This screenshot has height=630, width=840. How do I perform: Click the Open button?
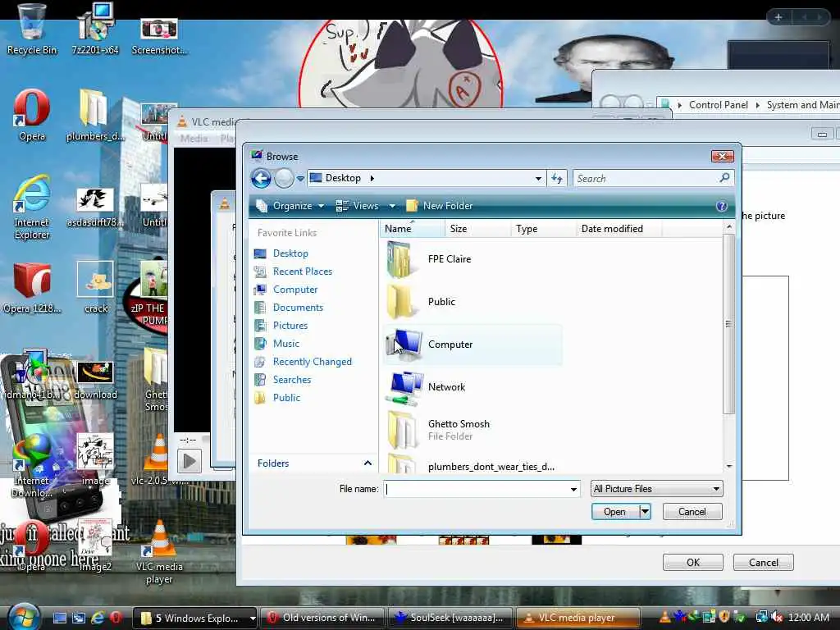pyautogui.click(x=615, y=512)
